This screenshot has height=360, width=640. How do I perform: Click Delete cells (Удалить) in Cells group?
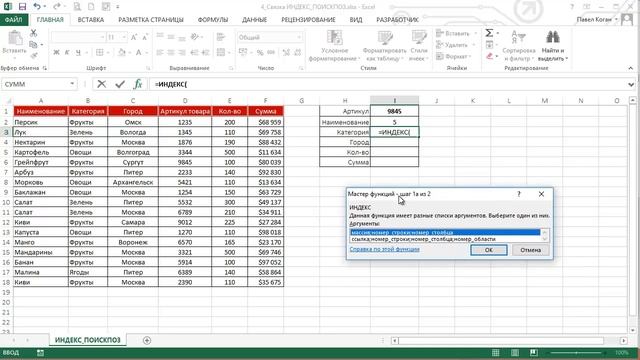(x=452, y=45)
